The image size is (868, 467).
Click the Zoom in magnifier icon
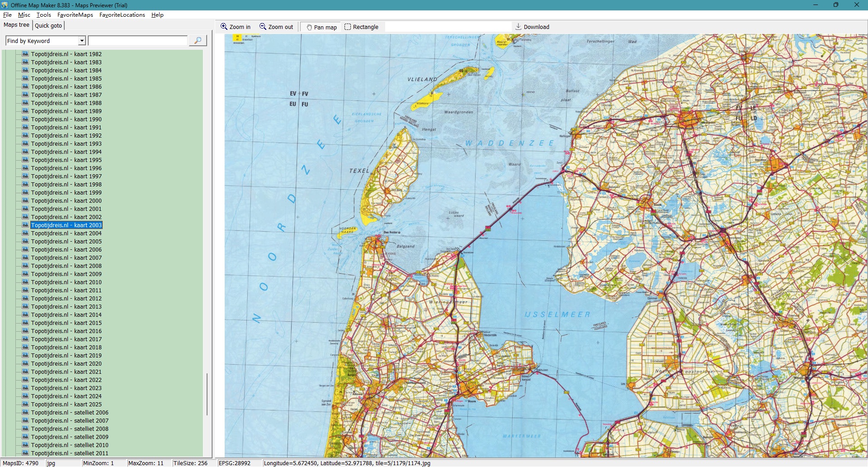click(x=224, y=27)
